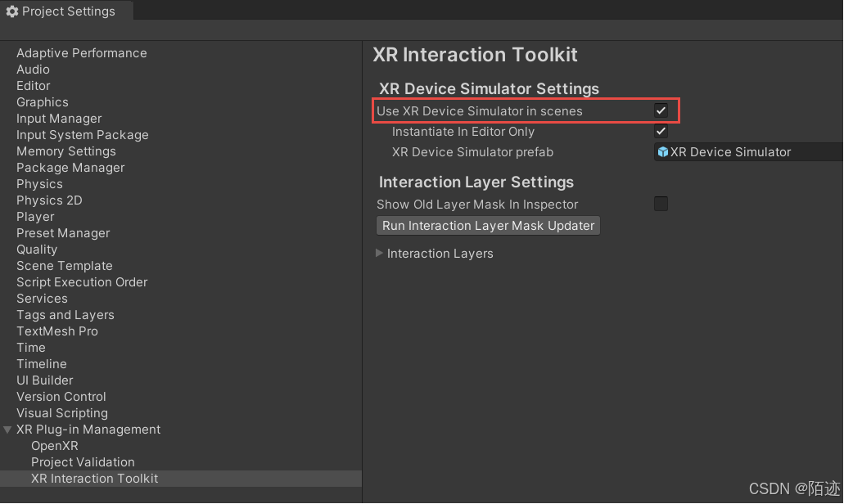Select Player settings
Screen dimensions: 844x504
click(35, 217)
